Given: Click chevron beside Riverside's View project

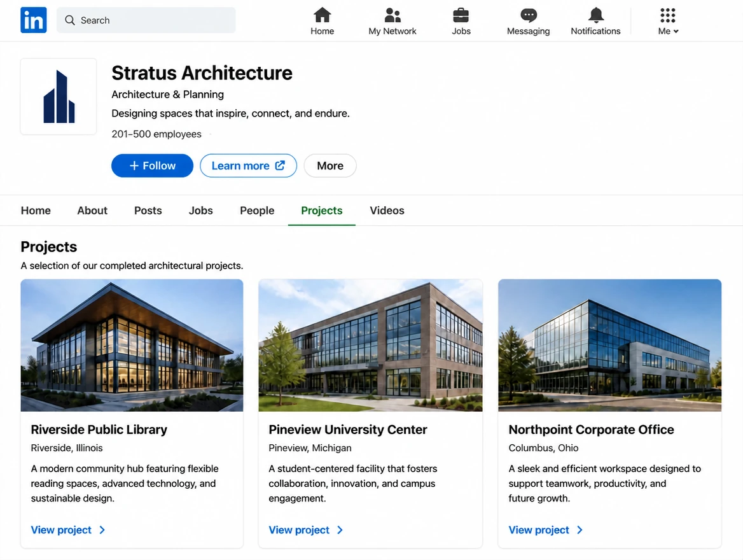Looking at the screenshot, I should (102, 530).
